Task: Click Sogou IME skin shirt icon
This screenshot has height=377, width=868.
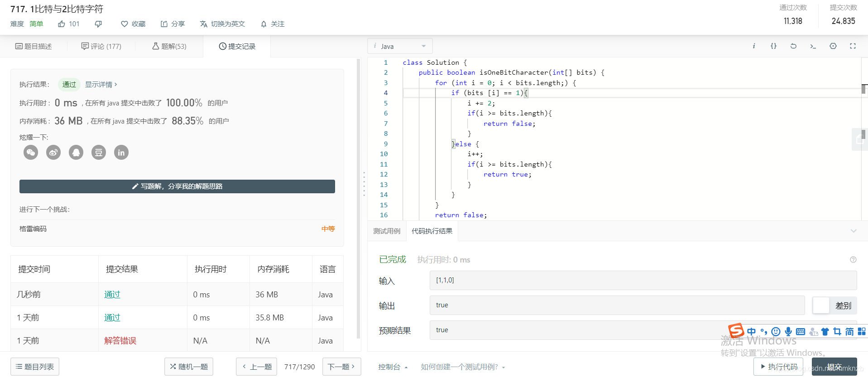Action: click(x=825, y=332)
